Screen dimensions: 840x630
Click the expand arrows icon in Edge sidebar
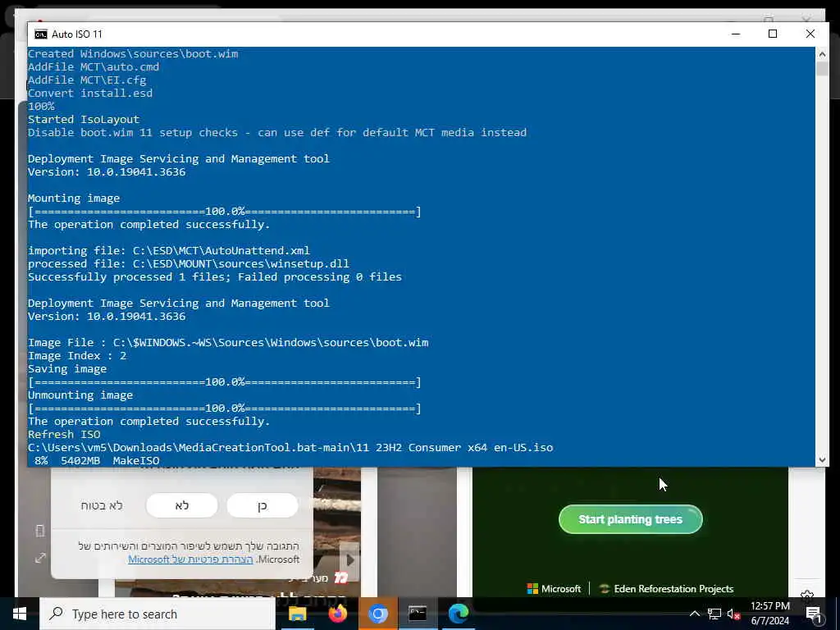tap(40, 558)
